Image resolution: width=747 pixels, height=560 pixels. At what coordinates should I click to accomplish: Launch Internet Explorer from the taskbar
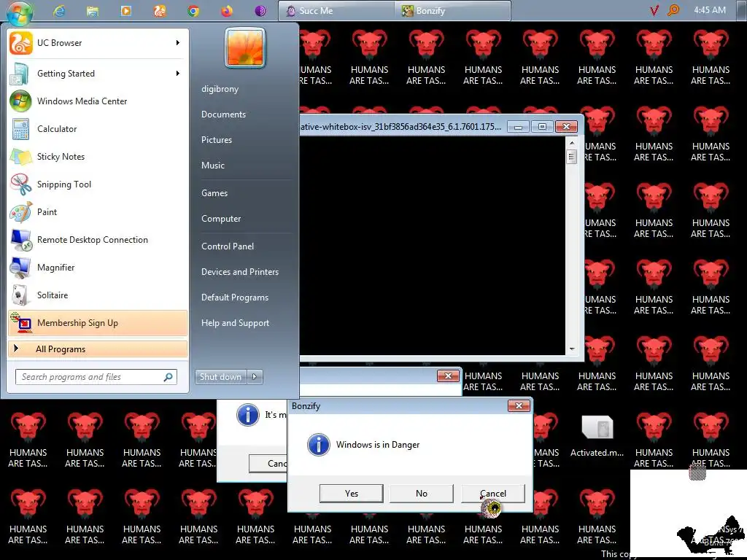click(x=60, y=10)
